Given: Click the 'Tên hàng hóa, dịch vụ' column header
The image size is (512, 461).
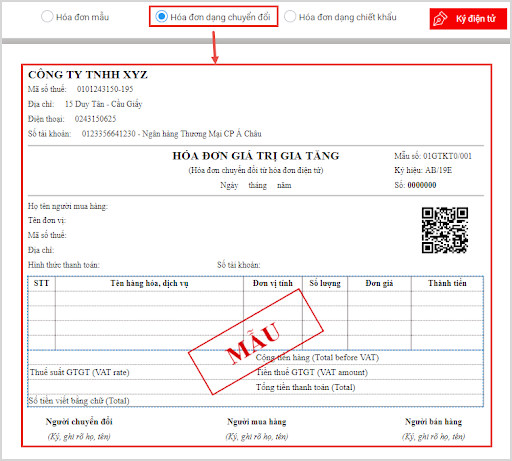Looking at the screenshot, I should (x=149, y=284).
